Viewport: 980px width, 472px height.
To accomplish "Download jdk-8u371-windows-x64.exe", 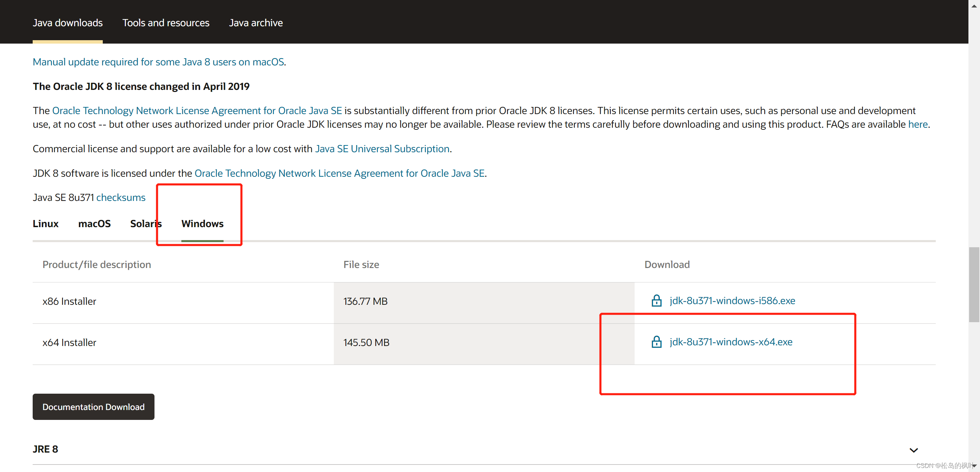I will click(731, 342).
